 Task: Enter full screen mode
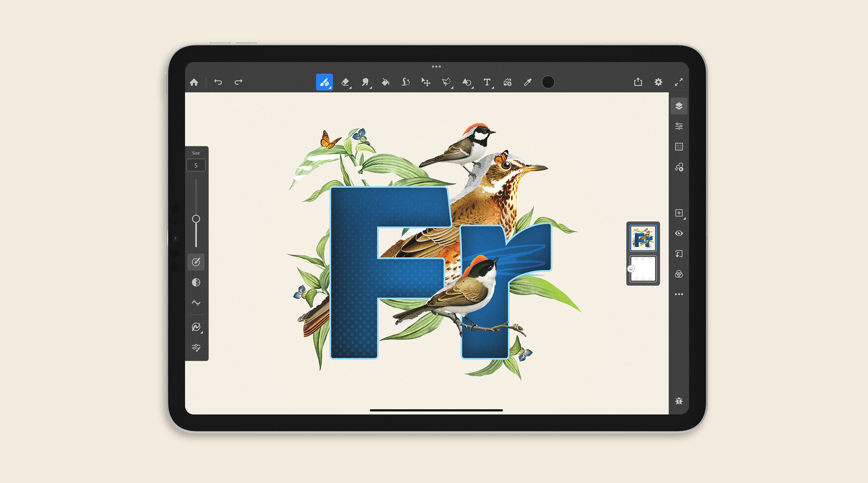[679, 82]
